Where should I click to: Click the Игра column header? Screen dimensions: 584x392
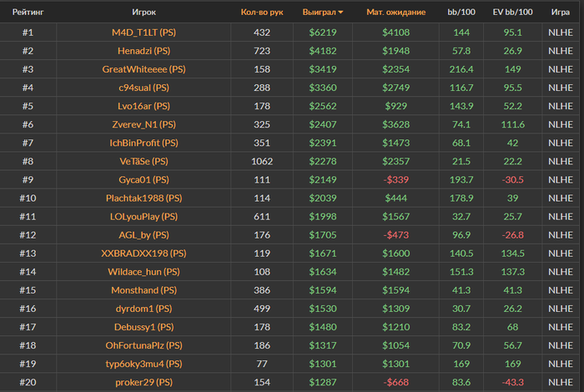click(561, 13)
